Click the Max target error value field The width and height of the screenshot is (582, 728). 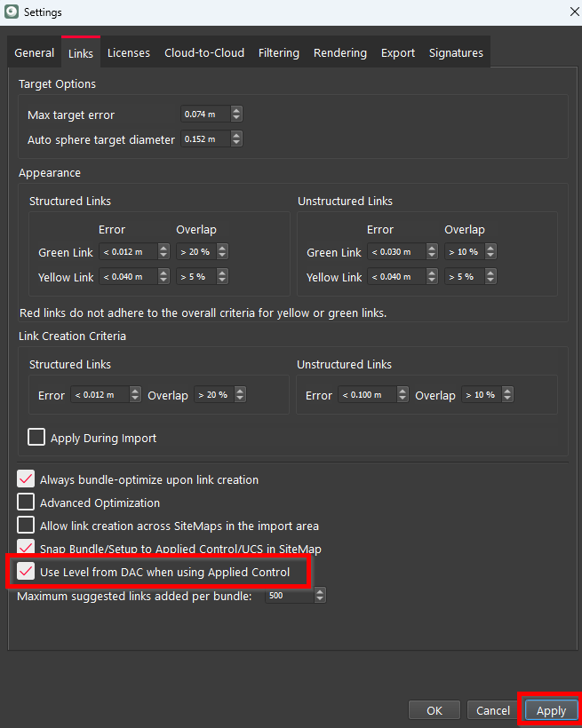[x=204, y=115]
